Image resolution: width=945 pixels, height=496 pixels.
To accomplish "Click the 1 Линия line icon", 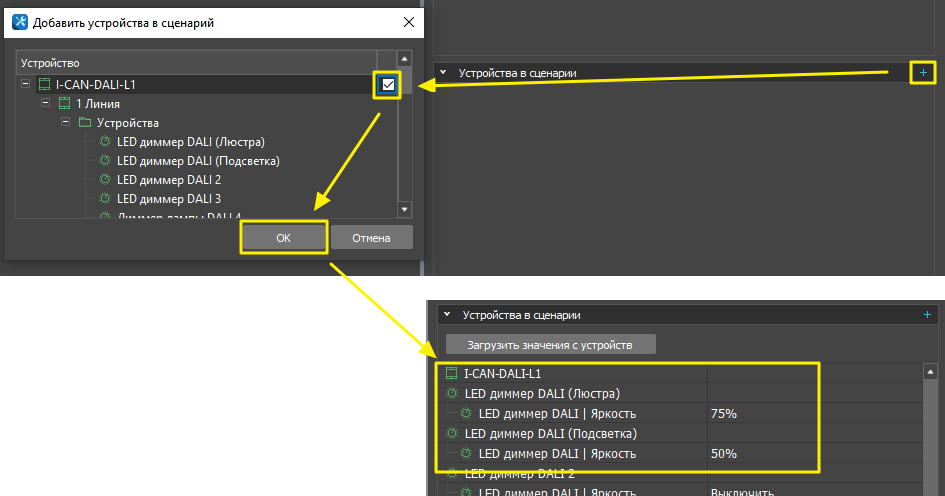I will (x=64, y=104).
